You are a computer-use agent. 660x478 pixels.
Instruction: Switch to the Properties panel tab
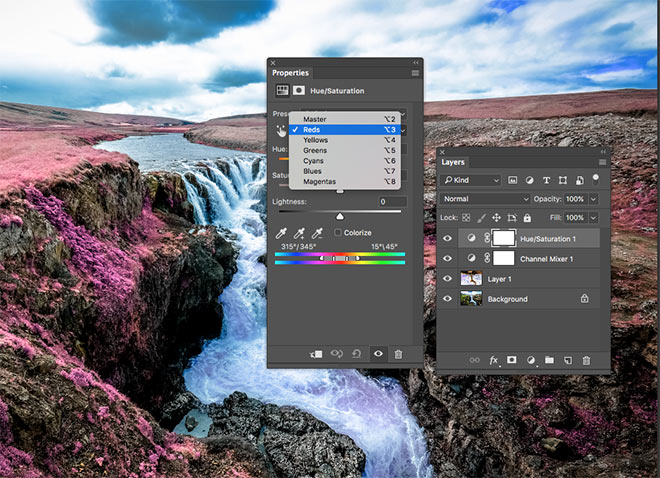(290, 73)
